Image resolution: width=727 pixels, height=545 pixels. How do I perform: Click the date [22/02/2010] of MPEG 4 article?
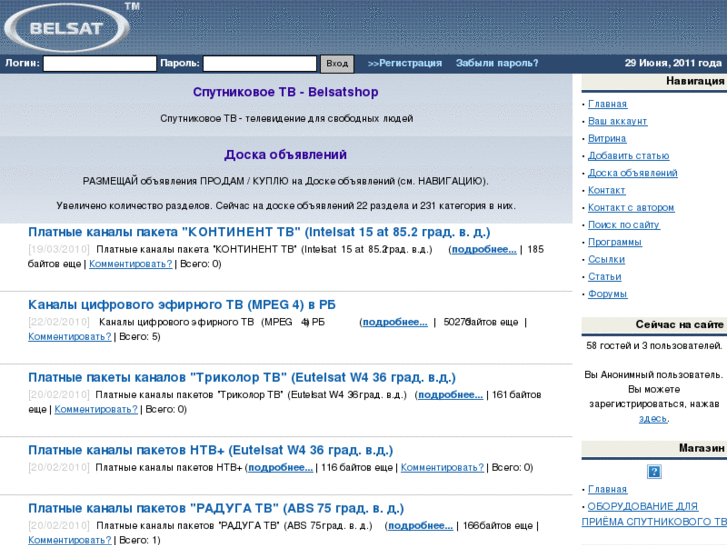click(x=59, y=322)
